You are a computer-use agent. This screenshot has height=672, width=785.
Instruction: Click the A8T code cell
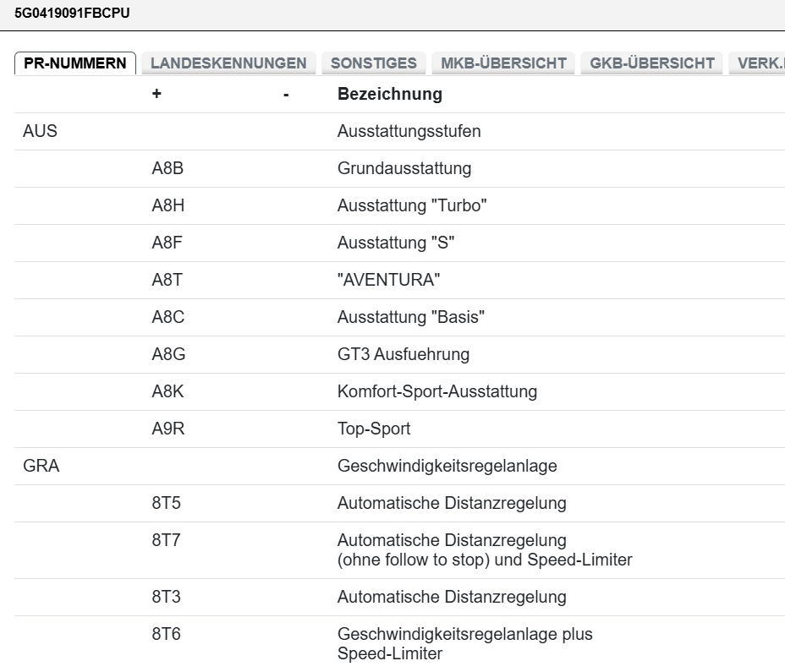coord(167,281)
